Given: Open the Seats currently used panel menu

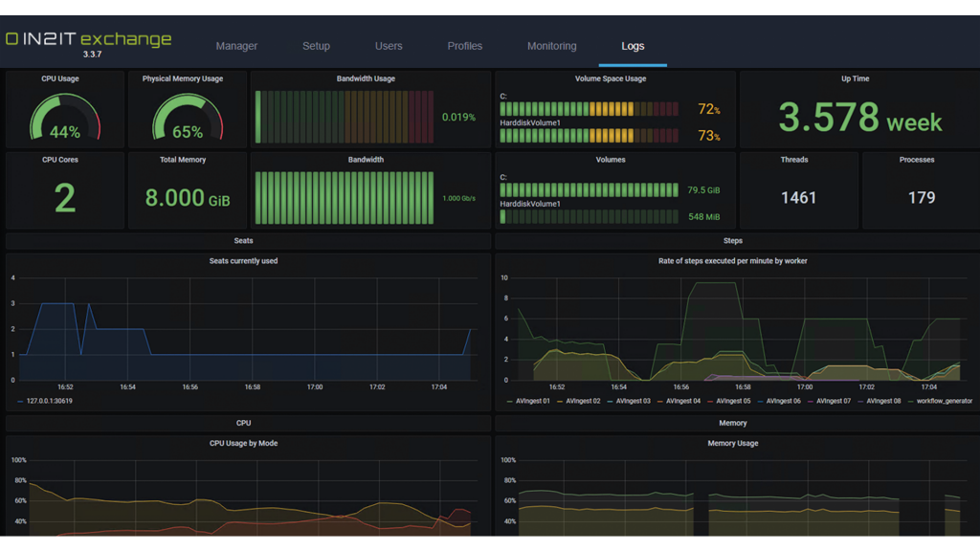Looking at the screenshot, I should point(243,260).
